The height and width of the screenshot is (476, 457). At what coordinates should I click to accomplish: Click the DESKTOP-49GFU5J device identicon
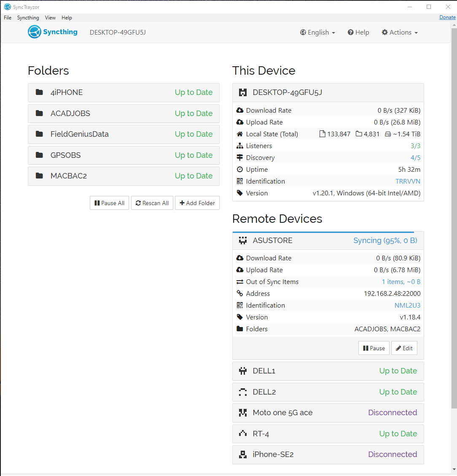(x=242, y=92)
